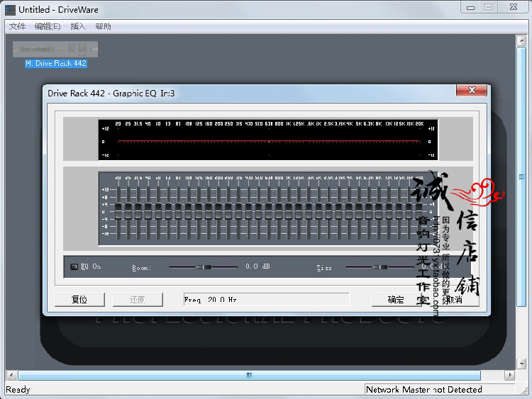532x399 pixels.
Task: Click the 800 Hz band fader
Action: pos(279,211)
